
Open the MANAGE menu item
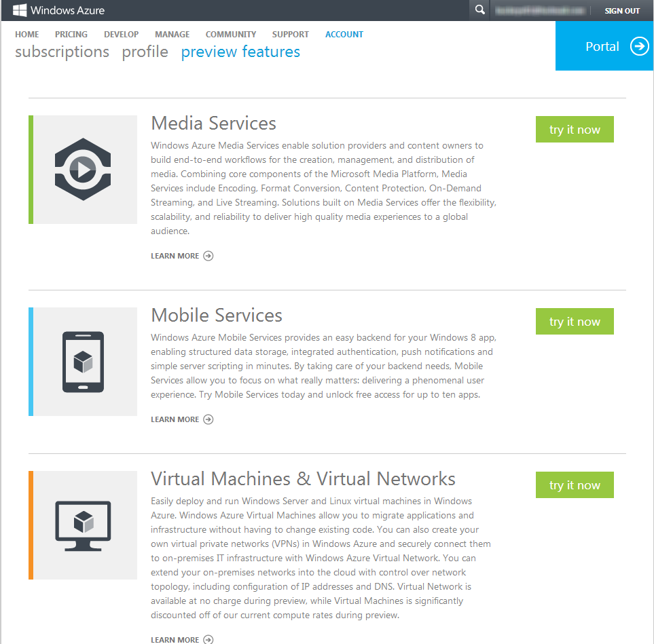point(172,35)
